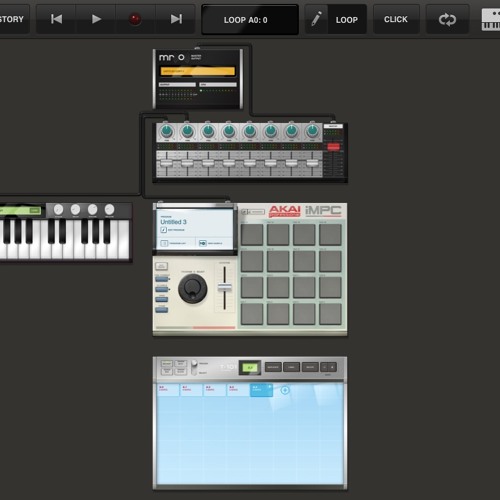Viewport: 500px width, 500px height.
Task: Click the white master label on the mixer
Action: [333, 126]
